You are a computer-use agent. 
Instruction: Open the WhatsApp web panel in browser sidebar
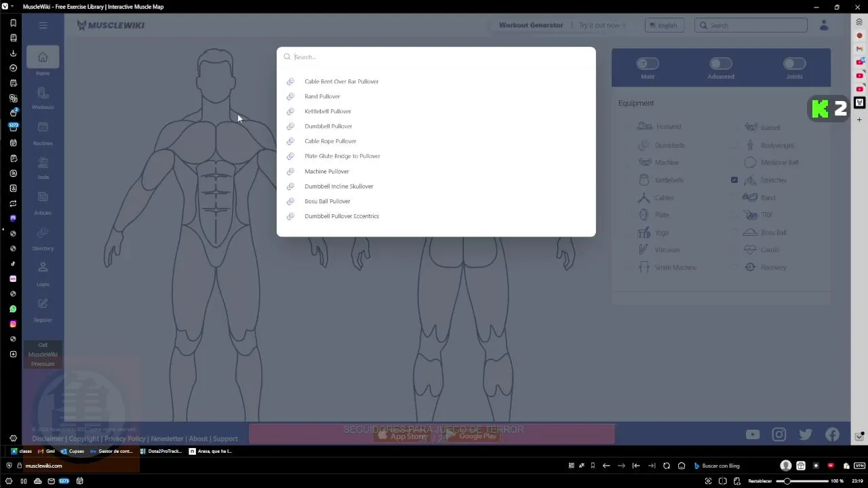(13, 309)
